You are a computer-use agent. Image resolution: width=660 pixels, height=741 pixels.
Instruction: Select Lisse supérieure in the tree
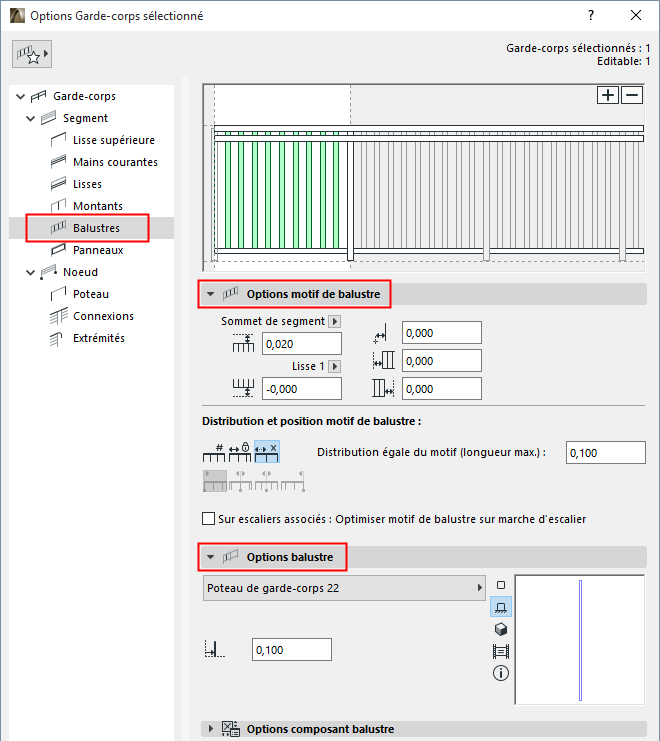(x=113, y=140)
